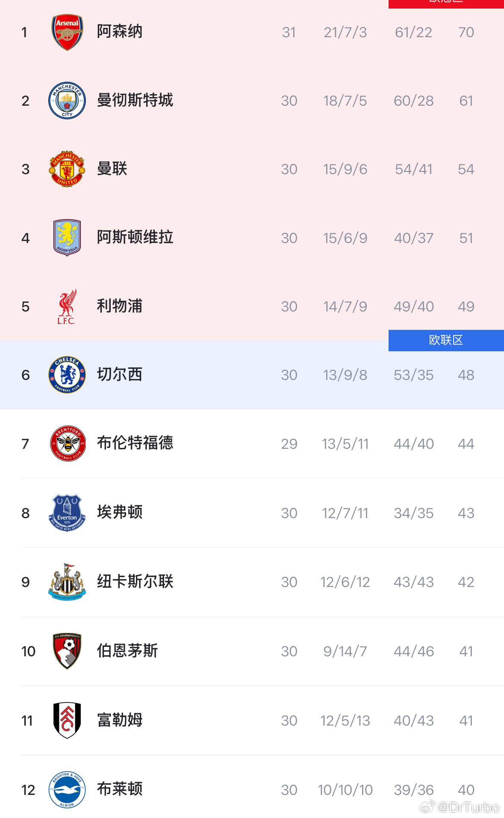Screen dimensions: 504x818
Task: Click the Fulham club crest
Action: 67,720
